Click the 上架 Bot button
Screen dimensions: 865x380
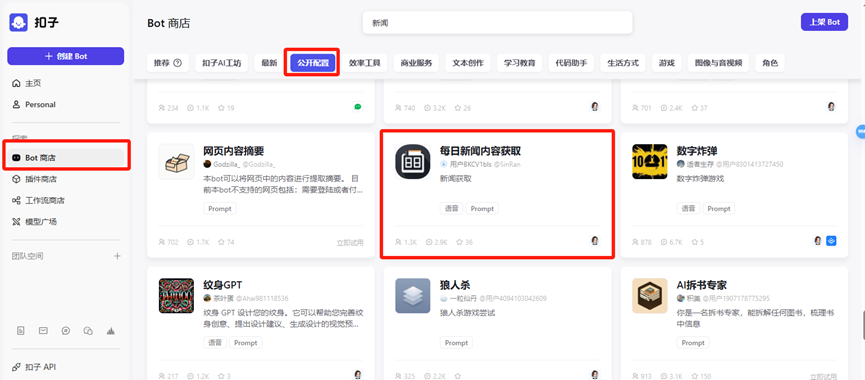point(824,23)
